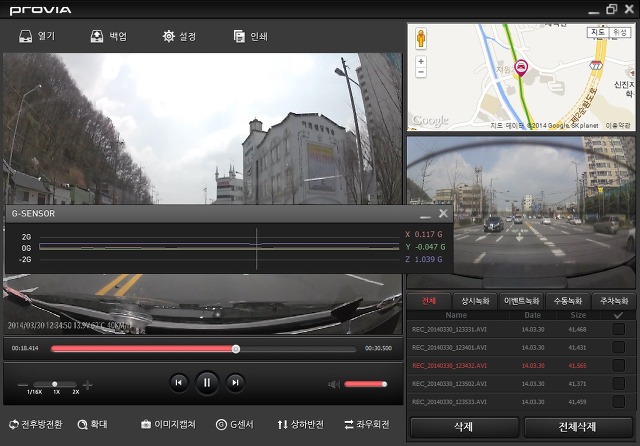The height and width of the screenshot is (446, 640).
Task: Skip to the previous video file
Action: point(179,383)
